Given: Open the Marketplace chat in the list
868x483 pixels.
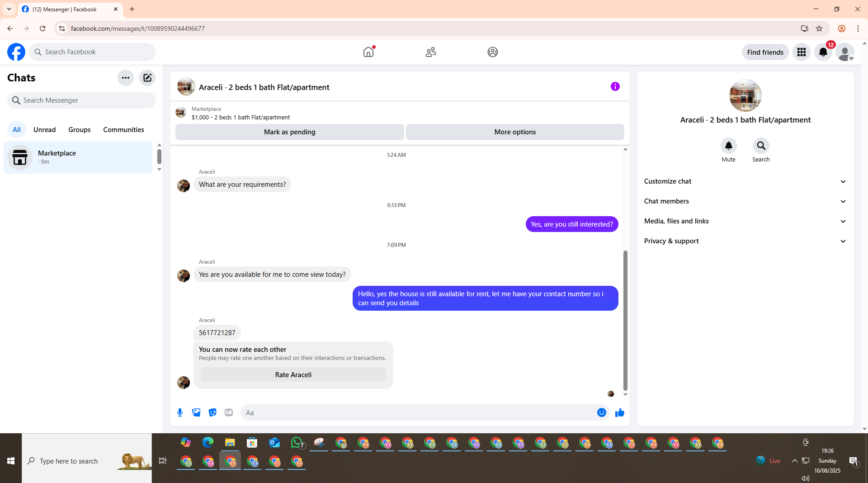Looking at the screenshot, I should [x=78, y=157].
